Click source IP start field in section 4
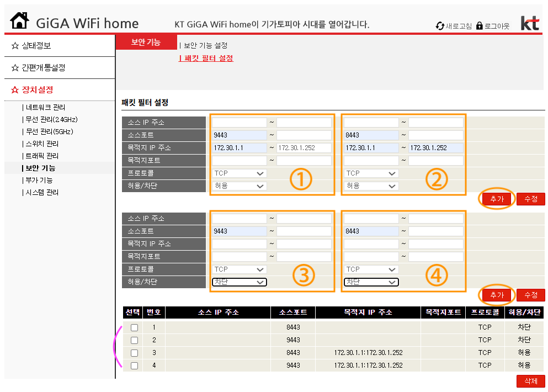This screenshot has height=392, width=548. pos(371,219)
